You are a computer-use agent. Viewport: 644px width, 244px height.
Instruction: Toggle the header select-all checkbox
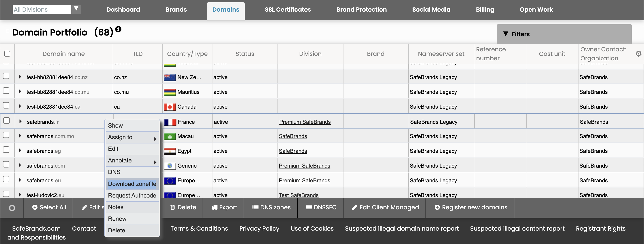7,54
